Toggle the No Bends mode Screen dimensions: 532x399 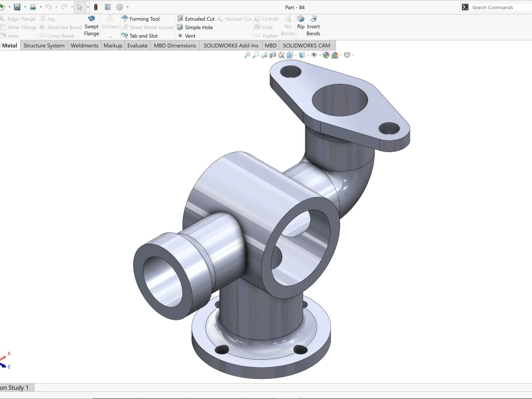click(x=287, y=27)
